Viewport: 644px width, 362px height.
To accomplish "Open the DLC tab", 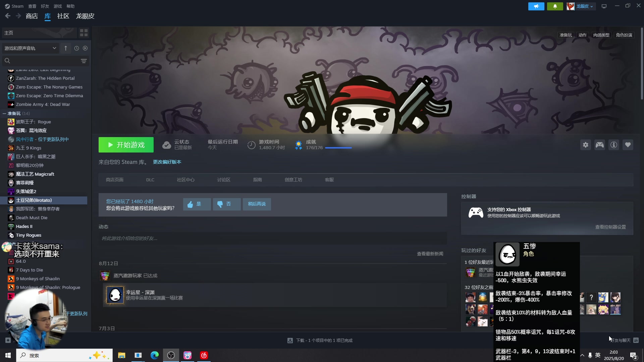I will (x=150, y=180).
